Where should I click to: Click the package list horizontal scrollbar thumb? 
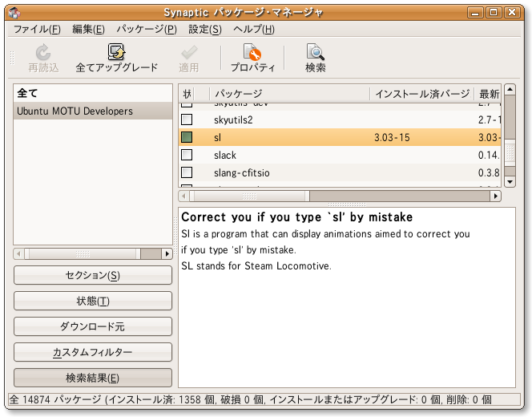tap(249, 196)
